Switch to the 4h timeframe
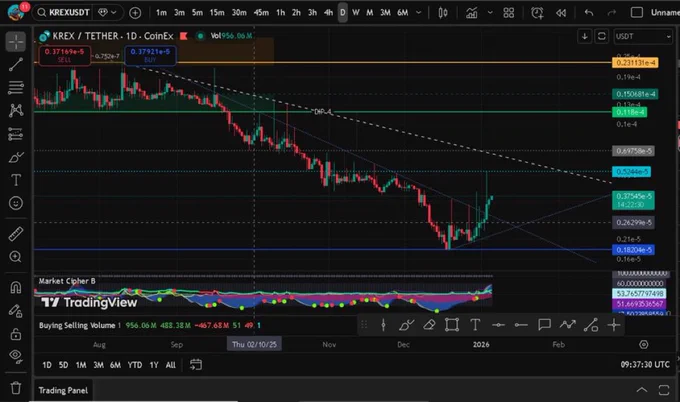Screen dimensions: 680x402 click(328, 13)
